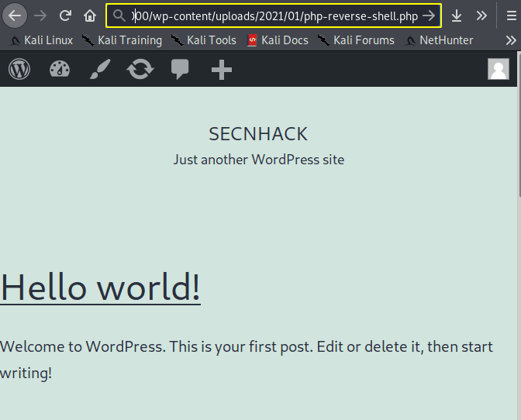Open the browser home page

tap(90, 15)
